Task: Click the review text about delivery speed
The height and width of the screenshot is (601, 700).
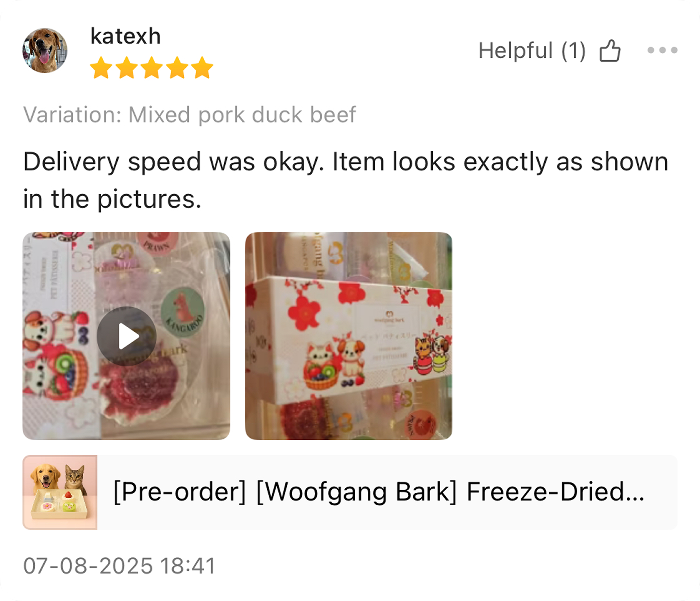Action: coord(346,180)
